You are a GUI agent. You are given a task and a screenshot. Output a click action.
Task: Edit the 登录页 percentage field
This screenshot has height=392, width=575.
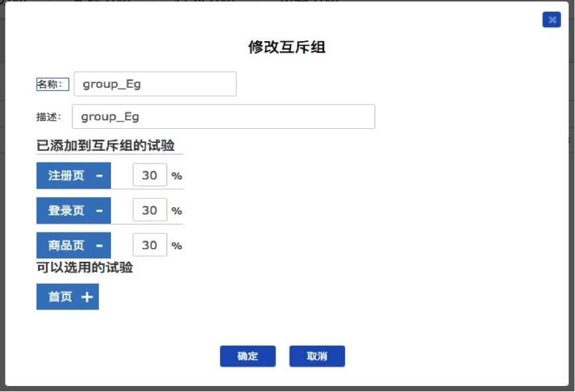point(150,210)
